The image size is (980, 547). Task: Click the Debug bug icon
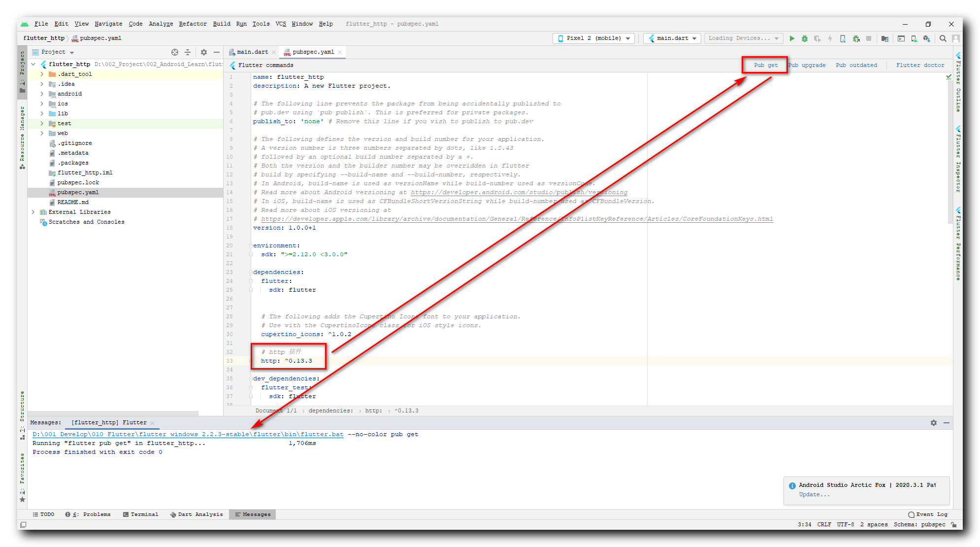(805, 38)
